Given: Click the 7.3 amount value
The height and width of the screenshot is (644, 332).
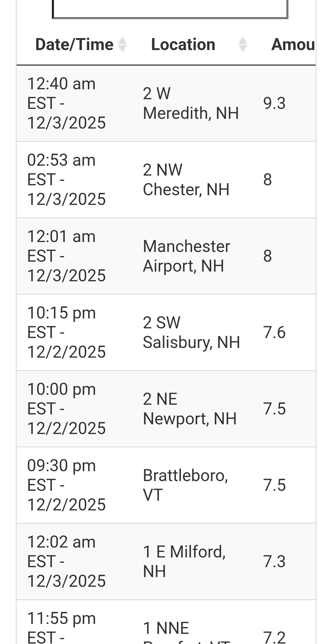Looking at the screenshot, I should (274, 561).
